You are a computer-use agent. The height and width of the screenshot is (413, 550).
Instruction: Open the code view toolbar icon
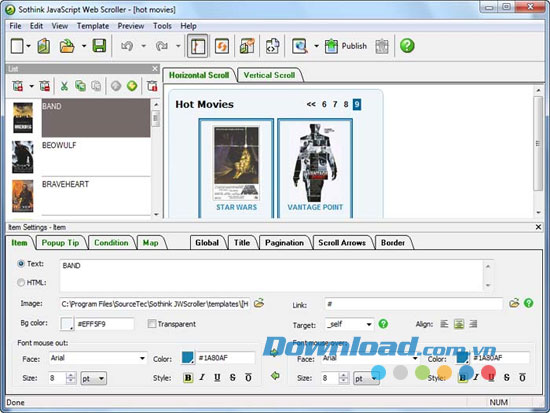tap(273, 46)
